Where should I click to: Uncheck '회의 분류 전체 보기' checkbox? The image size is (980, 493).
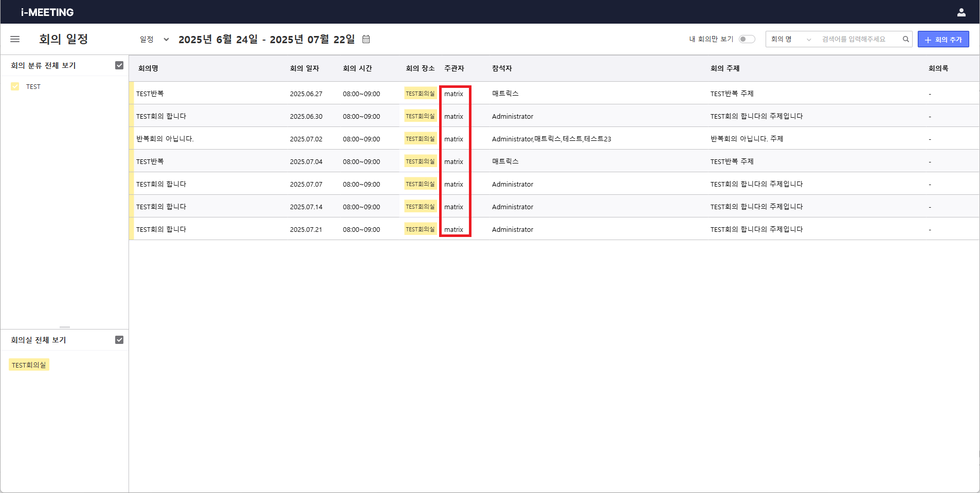click(119, 65)
